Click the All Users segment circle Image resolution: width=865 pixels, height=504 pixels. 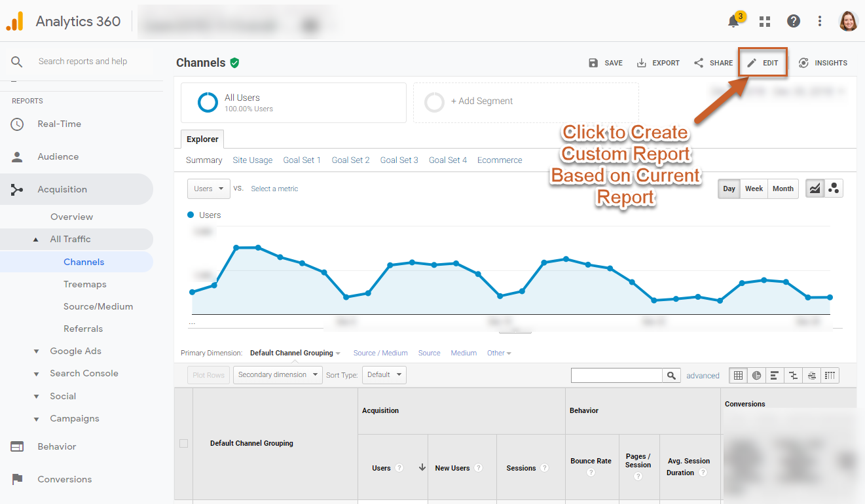[208, 103]
